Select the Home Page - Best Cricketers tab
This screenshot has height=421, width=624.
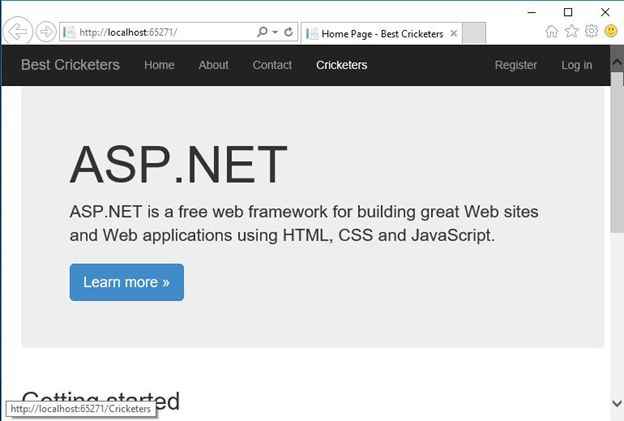[x=382, y=33]
